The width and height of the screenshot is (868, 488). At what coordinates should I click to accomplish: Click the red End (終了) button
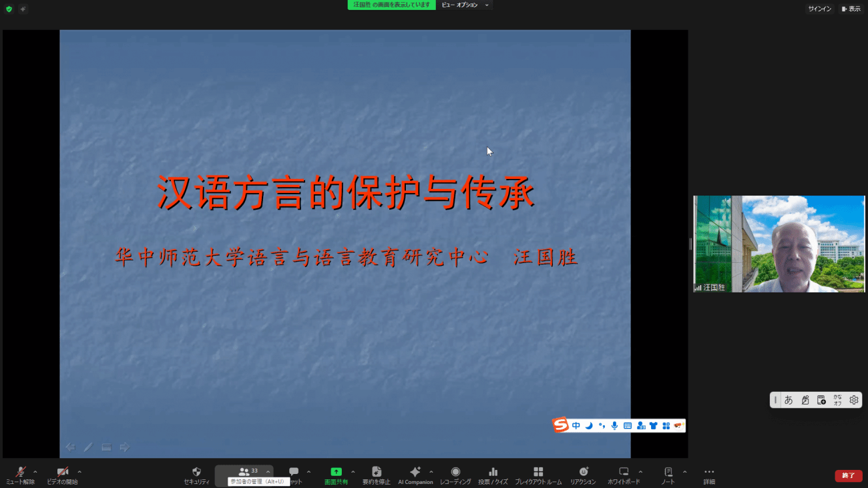click(848, 475)
